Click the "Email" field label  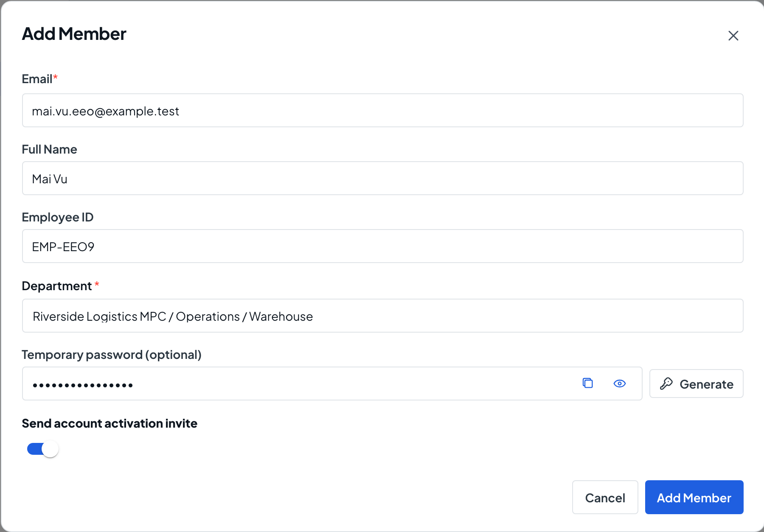click(37, 79)
